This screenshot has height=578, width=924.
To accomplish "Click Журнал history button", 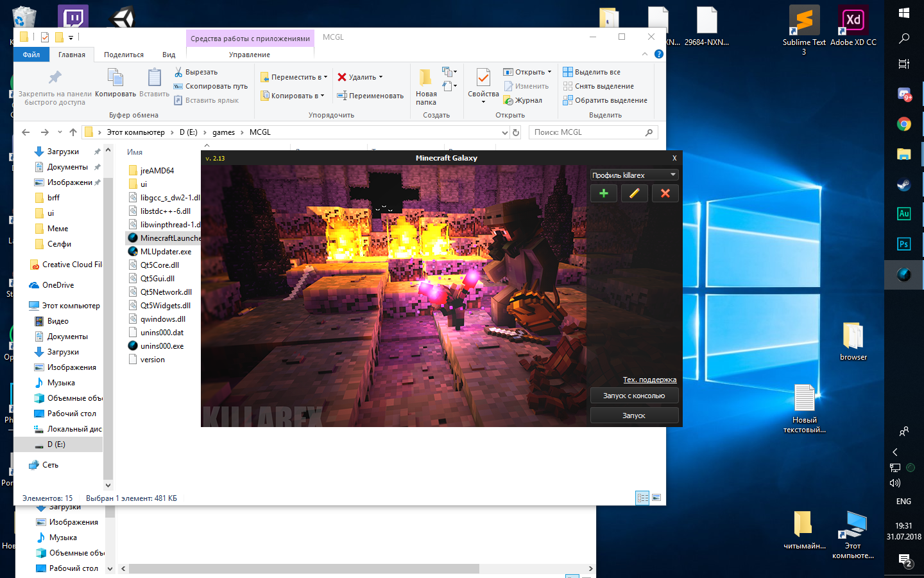I will pyautogui.click(x=523, y=100).
